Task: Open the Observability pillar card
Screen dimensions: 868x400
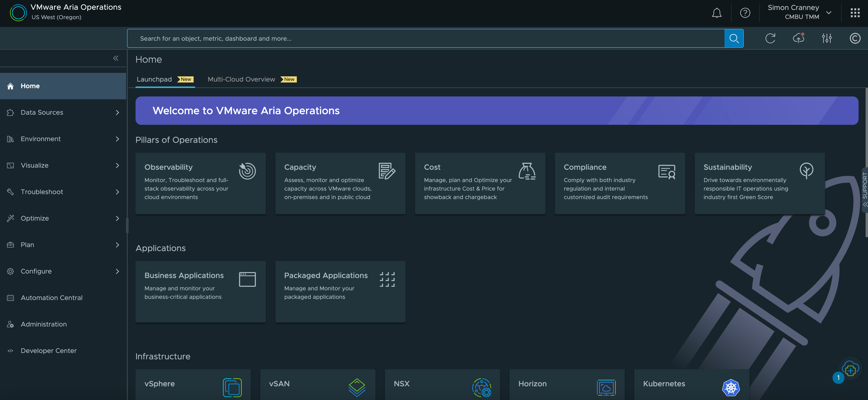Action: pyautogui.click(x=200, y=183)
